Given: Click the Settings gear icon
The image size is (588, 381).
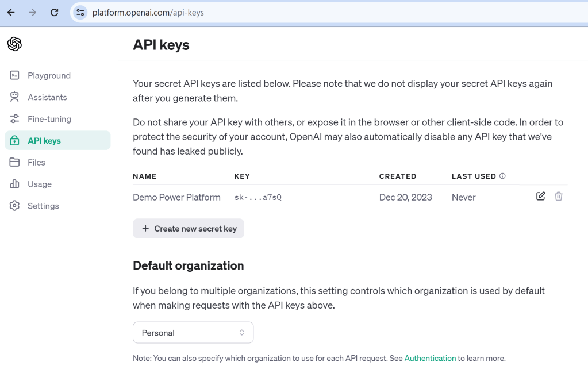Looking at the screenshot, I should (15, 206).
